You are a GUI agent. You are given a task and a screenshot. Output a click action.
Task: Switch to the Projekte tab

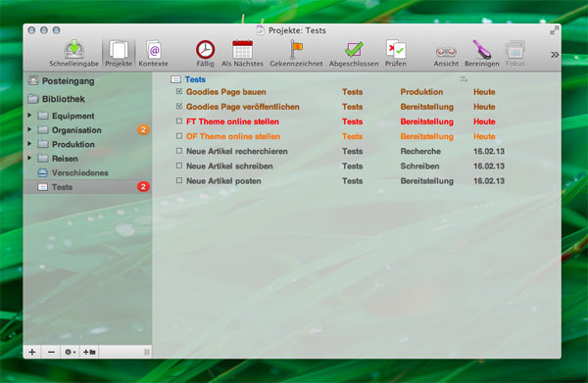point(119,54)
